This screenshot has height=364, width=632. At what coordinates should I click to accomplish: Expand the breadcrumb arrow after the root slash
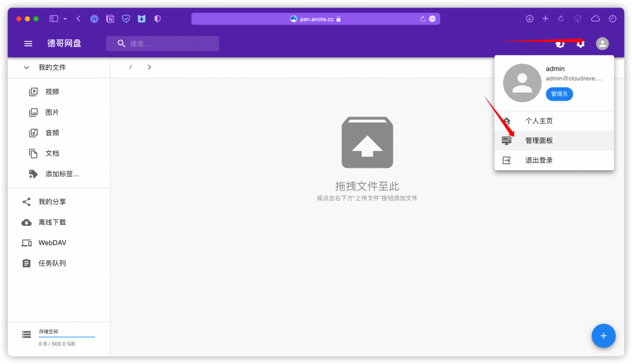149,67
